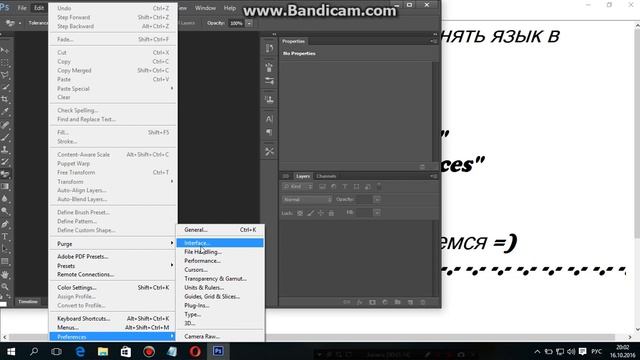640x360 pixels.
Task: Select the Crop tool
Action: 5,99
